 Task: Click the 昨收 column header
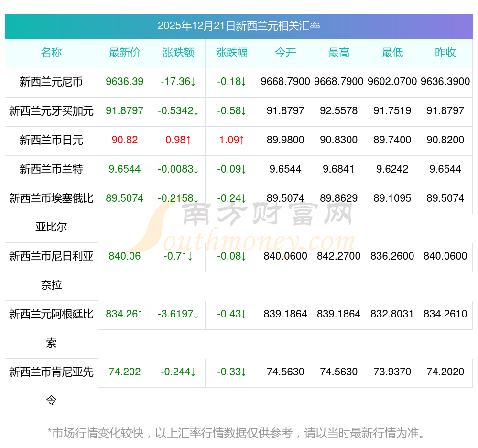445,53
